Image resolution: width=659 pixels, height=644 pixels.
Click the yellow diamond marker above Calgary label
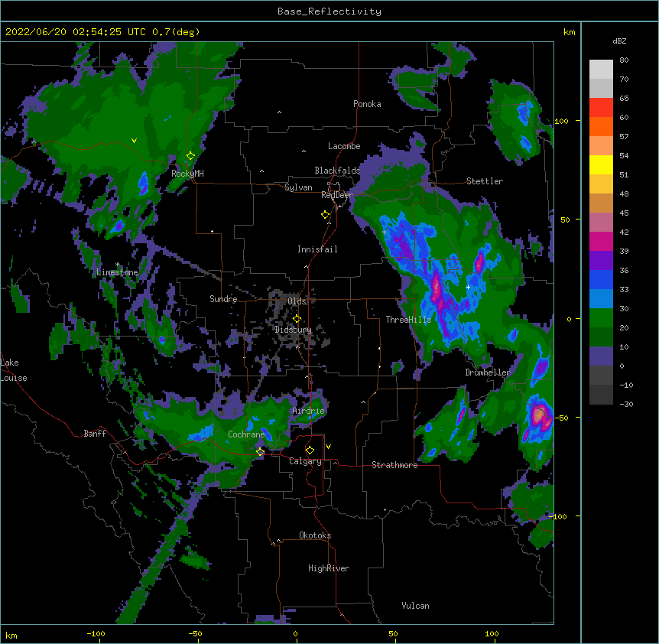coord(310,450)
